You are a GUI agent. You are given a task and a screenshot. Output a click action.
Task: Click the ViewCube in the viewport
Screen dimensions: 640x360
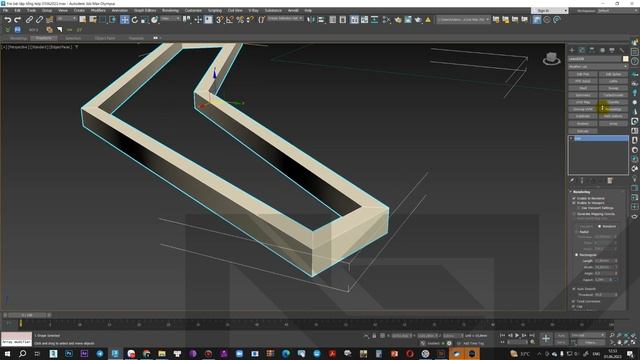(551, 59)
